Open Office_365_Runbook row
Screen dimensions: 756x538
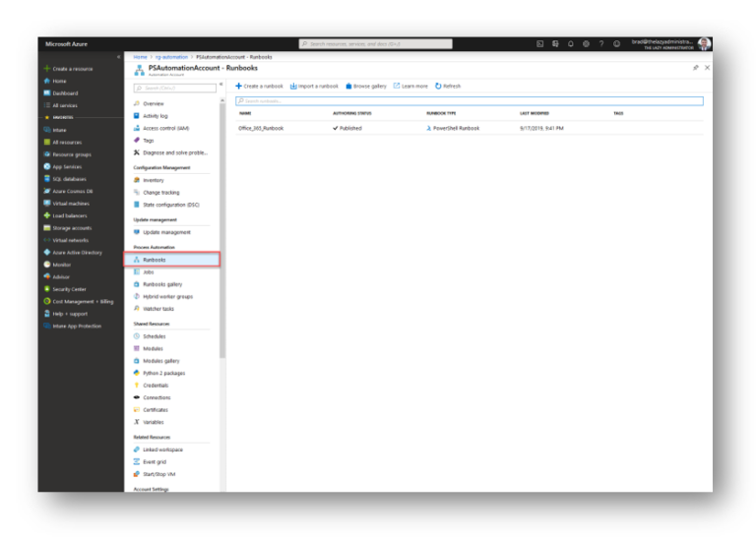coord(470,128)
